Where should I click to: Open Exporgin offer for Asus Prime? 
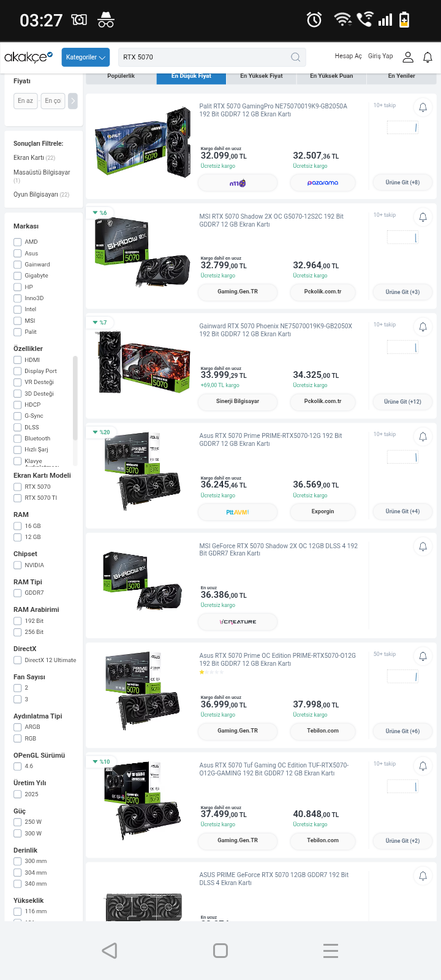coord(323,511)
